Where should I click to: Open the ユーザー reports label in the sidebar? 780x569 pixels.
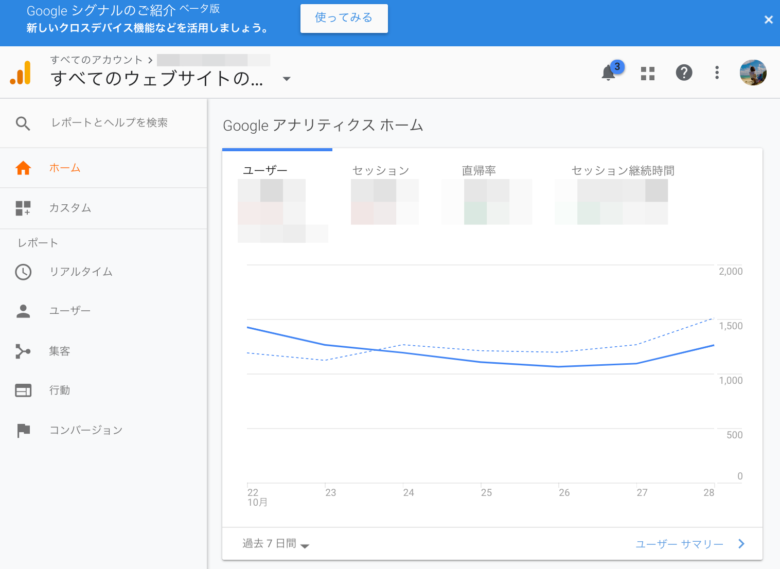point(70,311)
